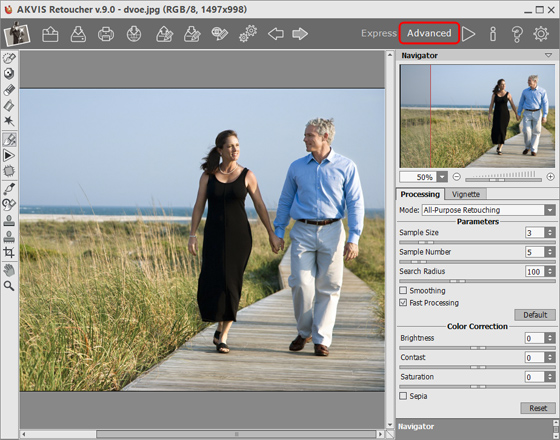560x440 pixels.
Task: Open image file icon in toolbar
Action: [x=50, y=34]
